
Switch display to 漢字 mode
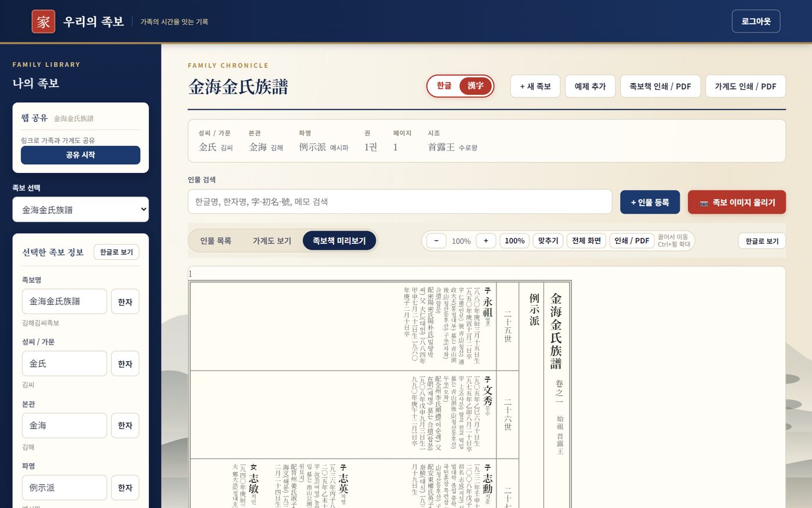476,86
